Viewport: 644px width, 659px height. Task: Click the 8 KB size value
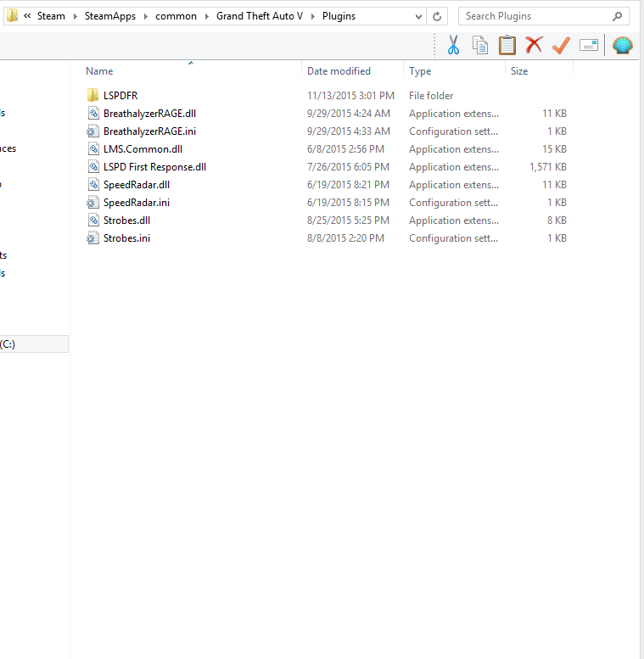tap(557, 221)
